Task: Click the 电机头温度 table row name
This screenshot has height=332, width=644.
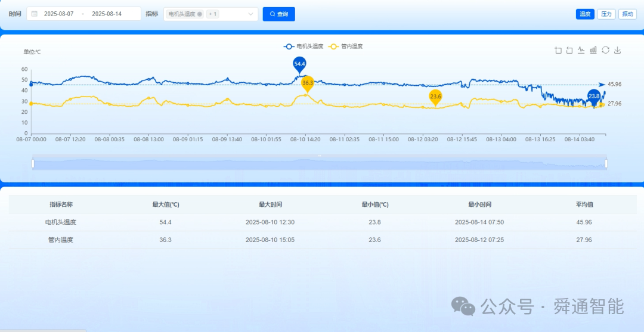Action: point(61,222)
